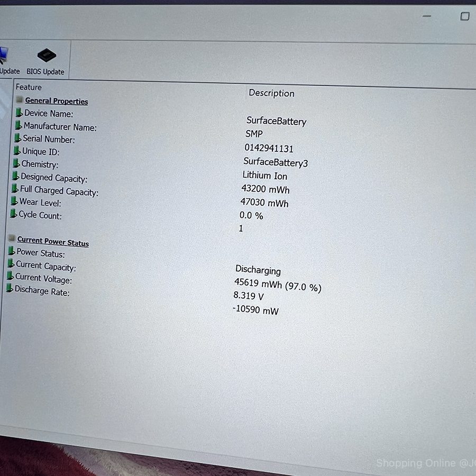Viewport: 476px width, 476px height.
Task: Click the Description column header
Action: [x=271, y=93]
